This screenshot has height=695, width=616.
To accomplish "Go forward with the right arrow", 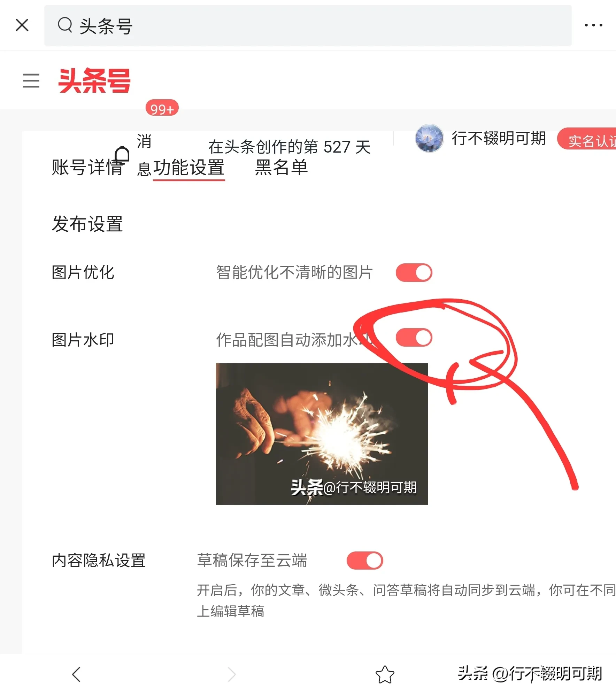I will coord(232,674).
